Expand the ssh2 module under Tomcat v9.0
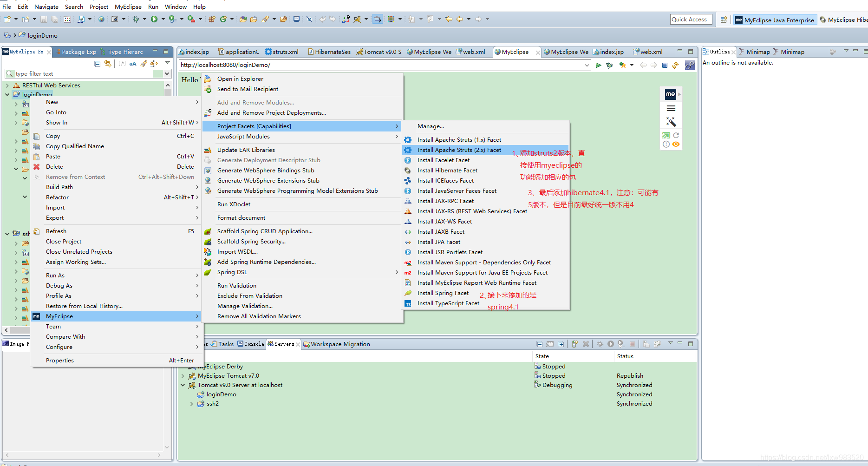This screenshot has width=868, height=466. click(192, 404)
